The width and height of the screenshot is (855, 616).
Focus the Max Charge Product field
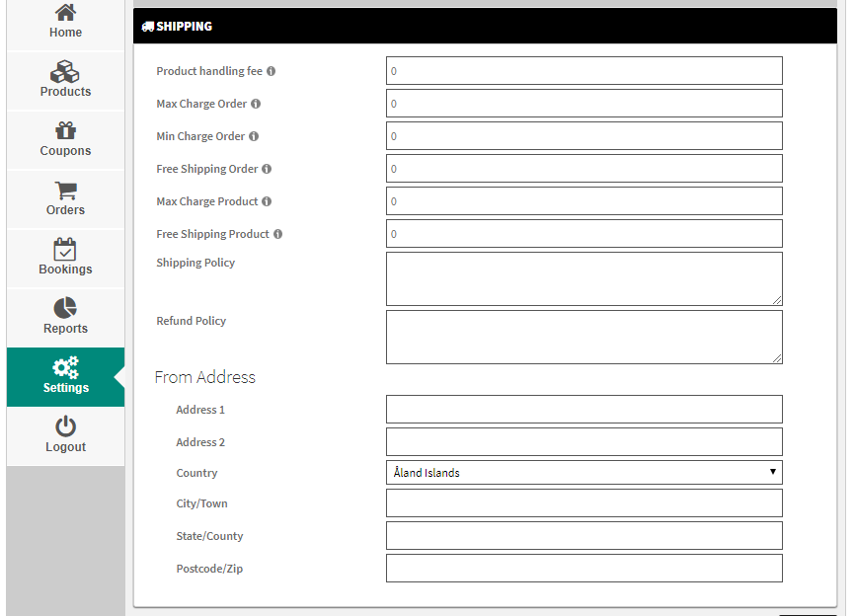coord(584,201)
